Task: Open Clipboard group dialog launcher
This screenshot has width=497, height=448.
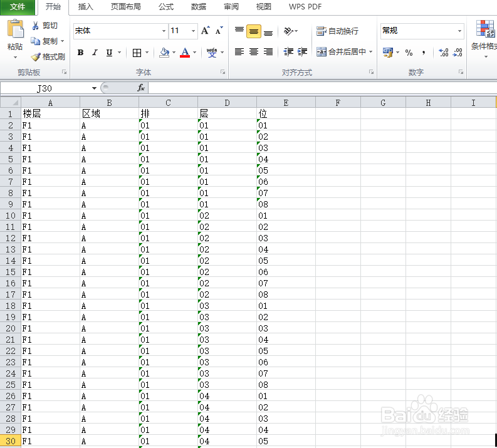Action: click(x=65, y=72)
